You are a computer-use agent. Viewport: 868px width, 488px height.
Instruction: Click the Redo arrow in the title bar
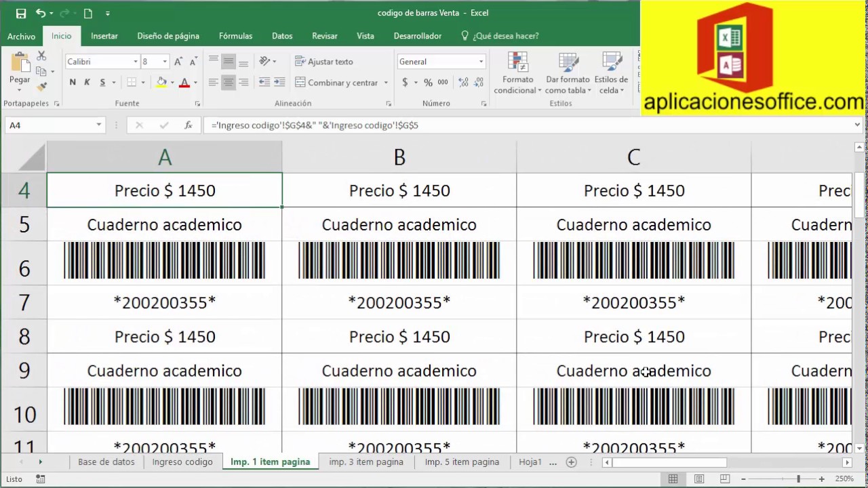click(x=64, y=13)
